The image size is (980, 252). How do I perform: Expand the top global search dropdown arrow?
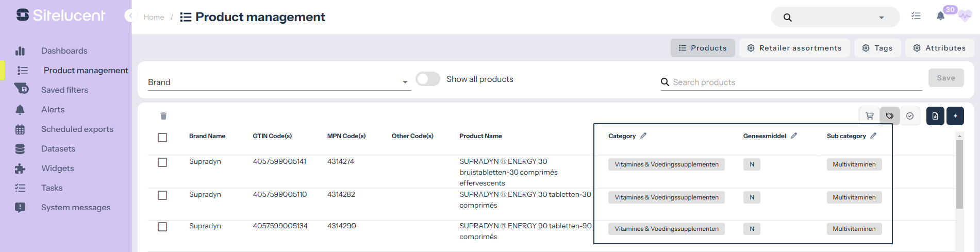882,18
